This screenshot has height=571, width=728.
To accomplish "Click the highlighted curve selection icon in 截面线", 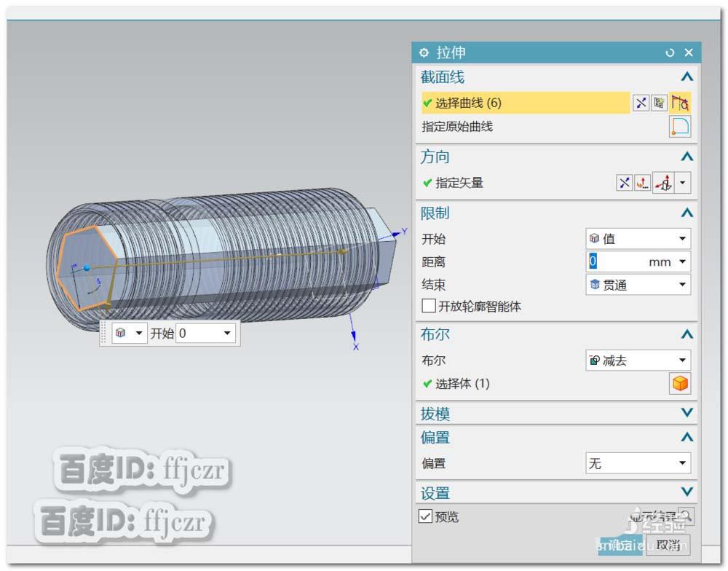I will 681,103.
